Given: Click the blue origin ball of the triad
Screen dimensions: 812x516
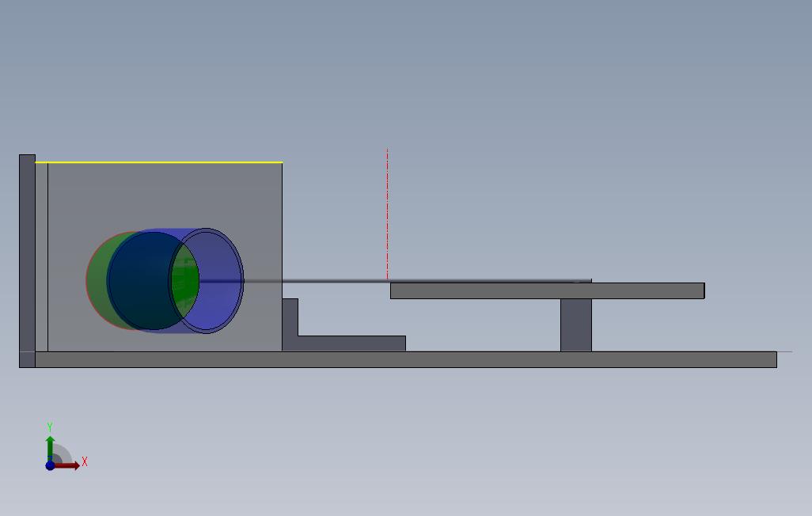Looking at the screenshot, I should pyautogui.click(x=50, y=465).
